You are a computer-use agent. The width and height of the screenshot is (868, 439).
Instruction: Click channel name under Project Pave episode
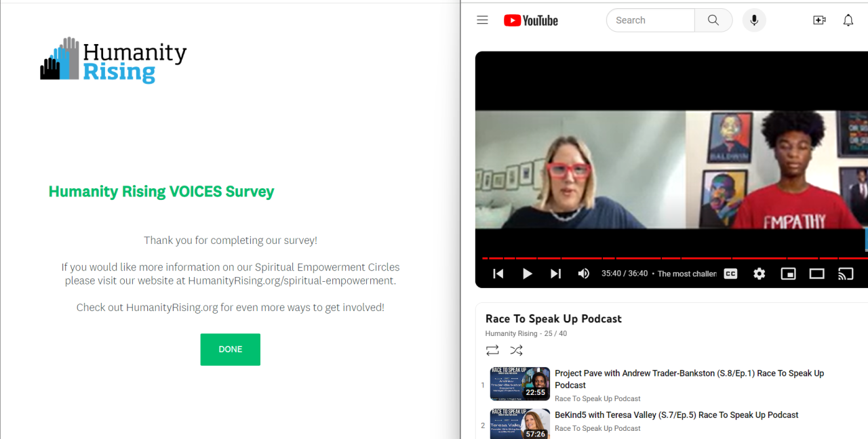pyautogui.click(x=597, y=398)
